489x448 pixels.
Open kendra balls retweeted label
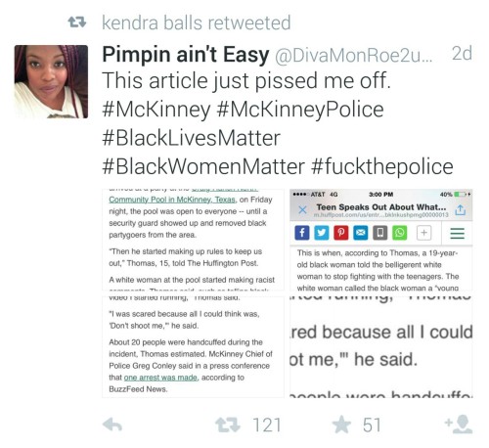[196, 22]
